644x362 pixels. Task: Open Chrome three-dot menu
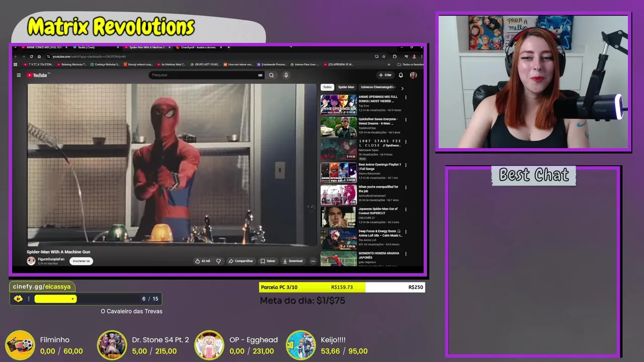(421, 56)
